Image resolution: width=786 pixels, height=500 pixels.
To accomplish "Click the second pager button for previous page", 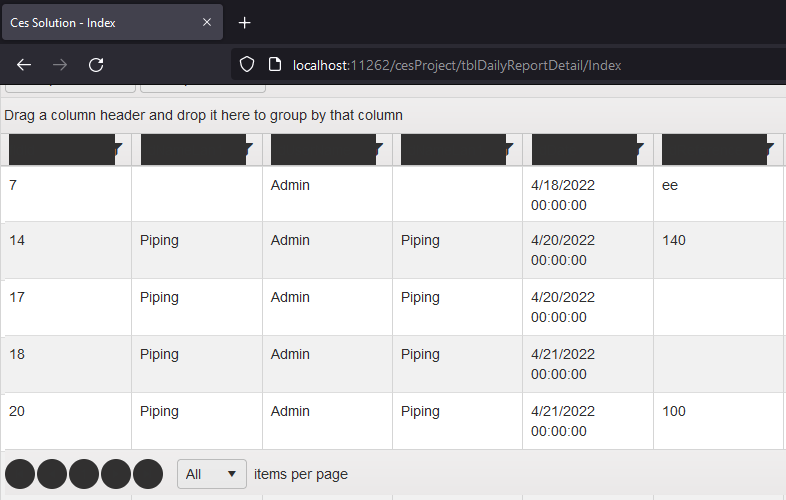I will [x=52, y=474].
